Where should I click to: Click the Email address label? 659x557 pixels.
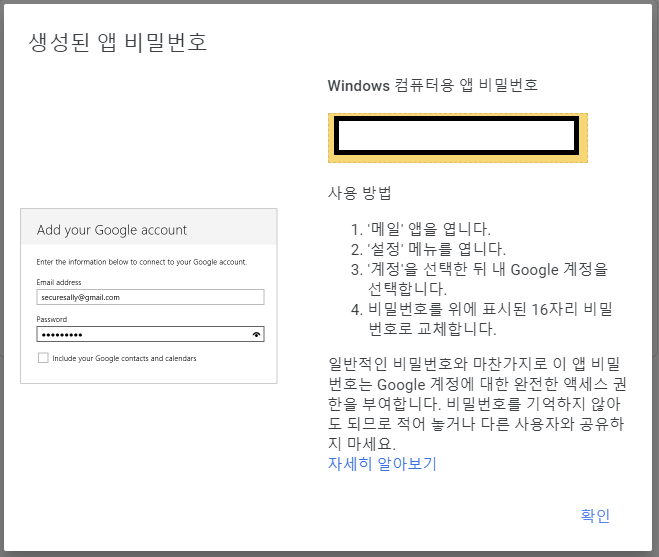click(x=59, y=282)
